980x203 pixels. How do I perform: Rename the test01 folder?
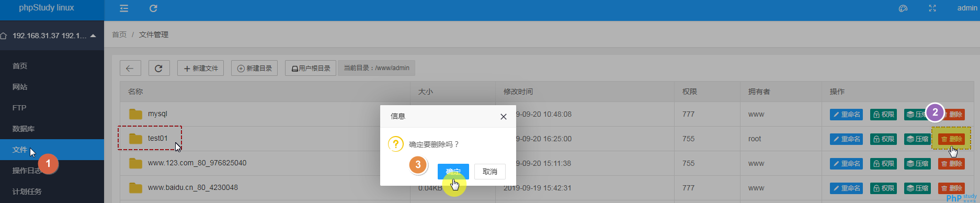[x=846, y=139]
